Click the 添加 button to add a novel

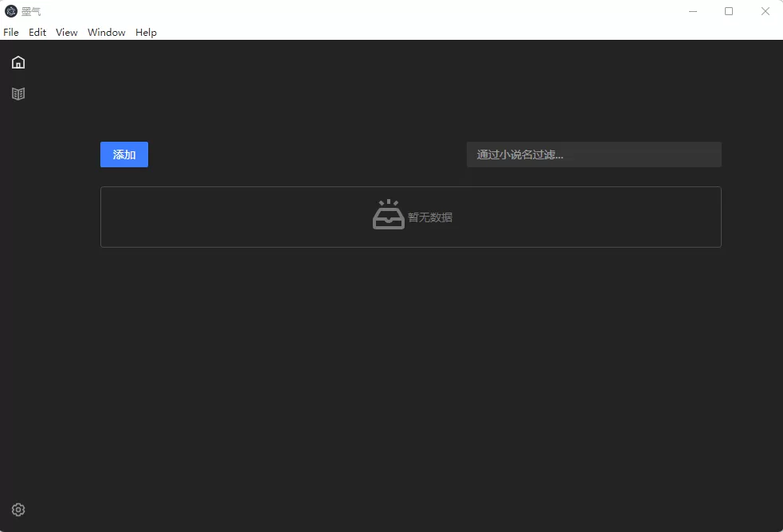(123, 155)
